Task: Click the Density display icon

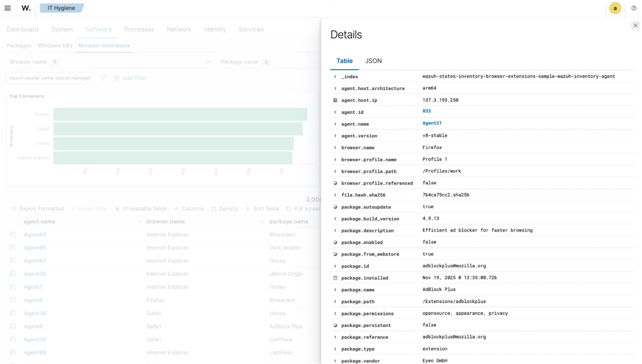Action: point(214,208)
